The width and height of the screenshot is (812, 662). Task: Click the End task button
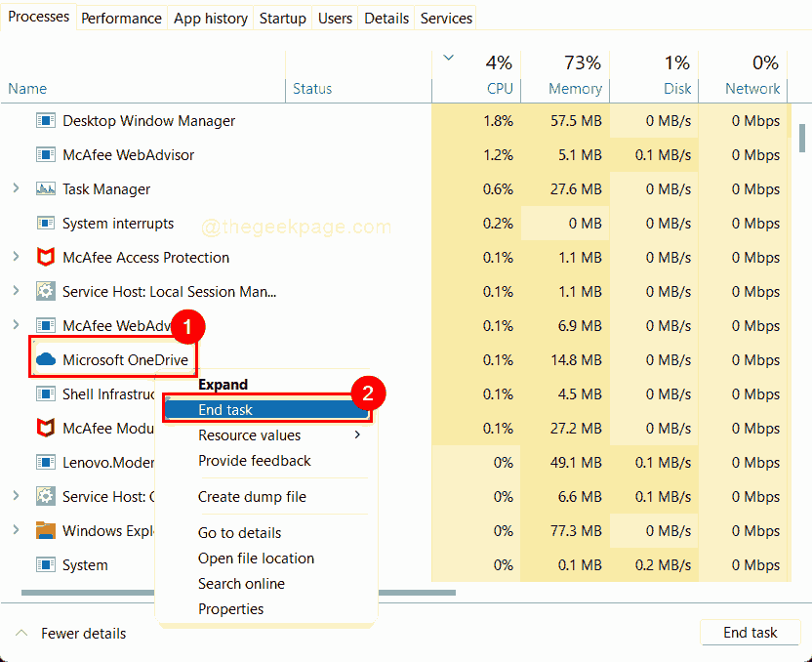click(750, 632)
